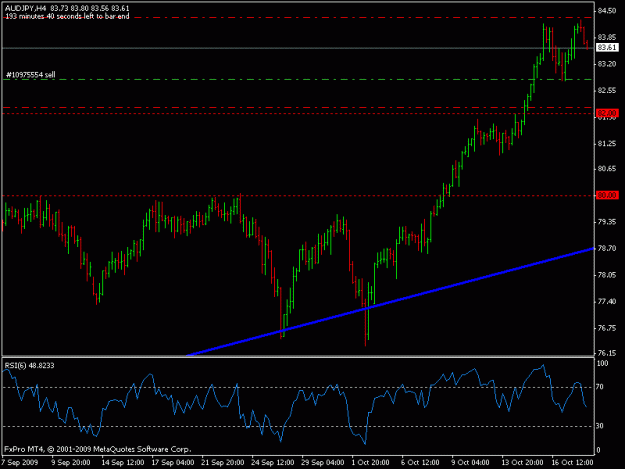This screenshot has height=469, width=625.
Task: Click the 6 Oct 12:00 time label
Action: pyautogui.click(x=420, y=462)
